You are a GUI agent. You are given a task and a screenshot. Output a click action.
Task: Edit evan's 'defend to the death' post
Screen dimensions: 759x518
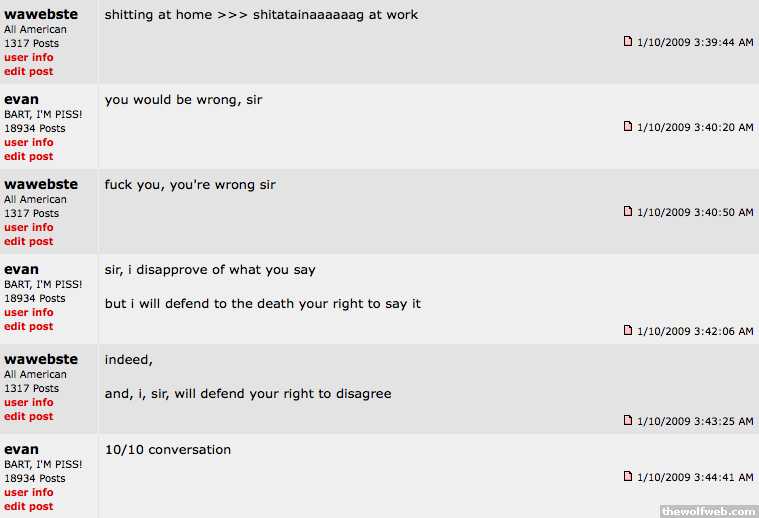coord(29,326)
